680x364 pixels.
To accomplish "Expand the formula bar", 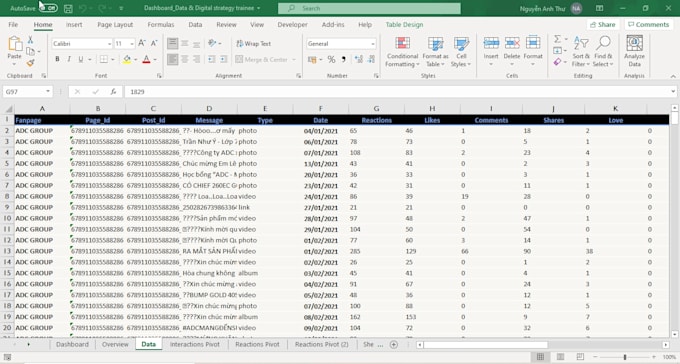I will pyautogui.click(x=673, y=92).
